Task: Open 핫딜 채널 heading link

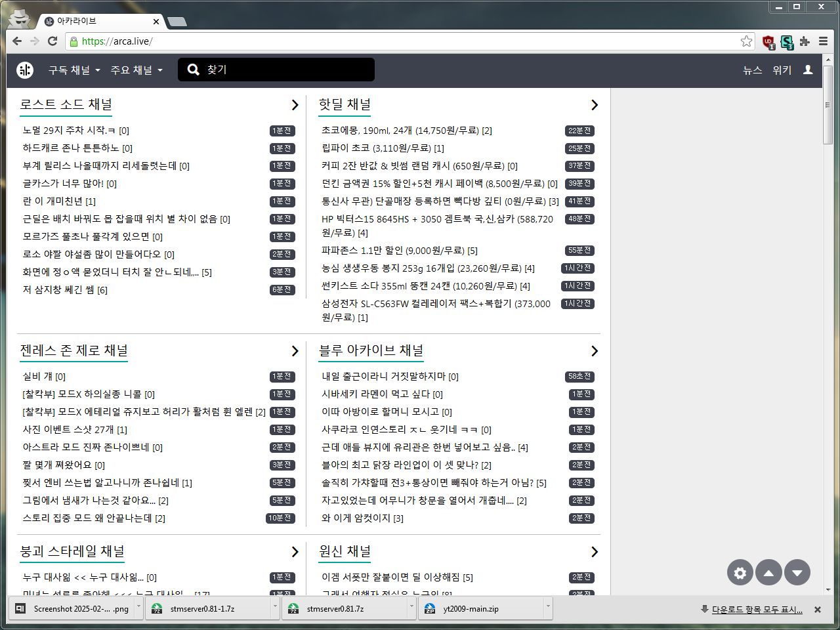Action: tap(345, 104)
